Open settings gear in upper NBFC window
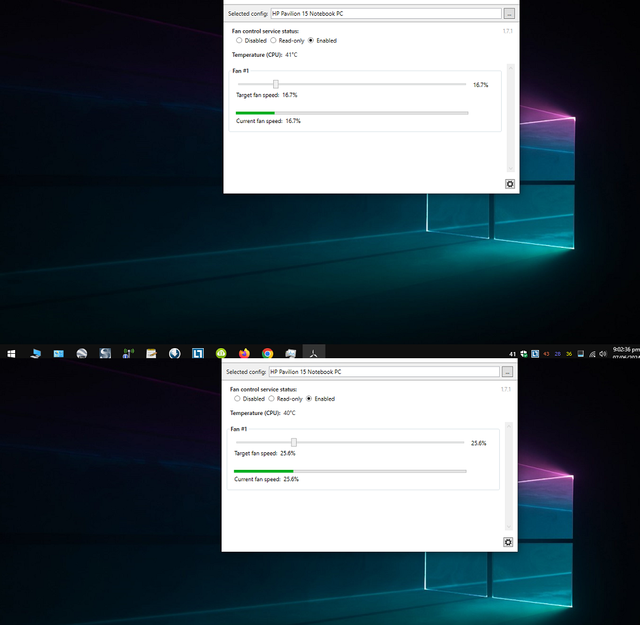 [x=510, y=184]
